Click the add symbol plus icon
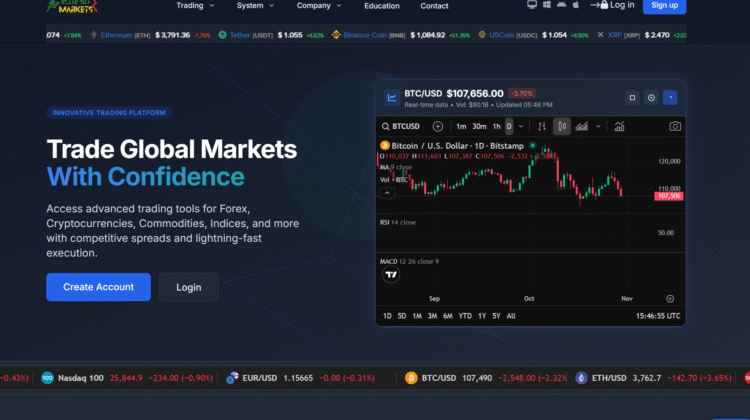 [x=437, y=126]
